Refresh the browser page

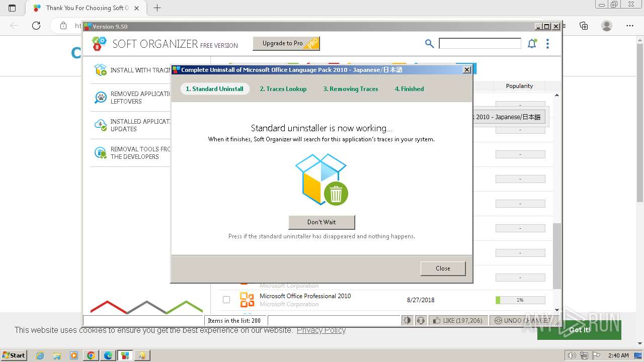(x=36, y=26)
